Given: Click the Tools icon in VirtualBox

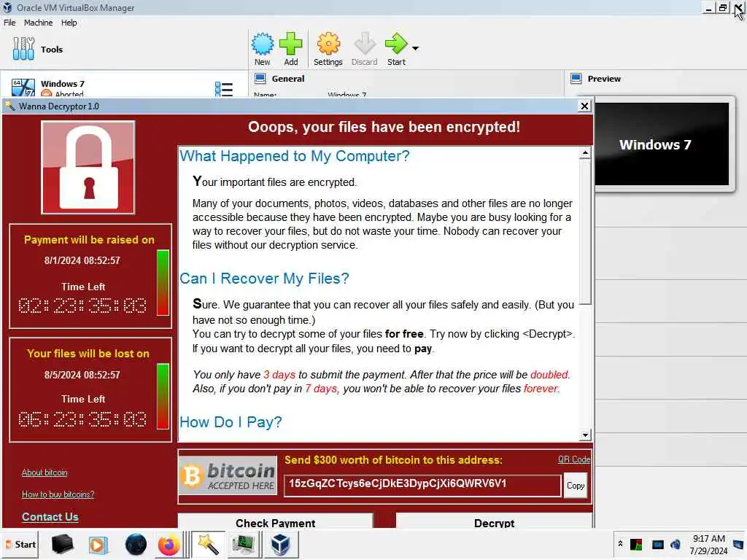Looking at the screenshot, I should click(x=23, y=49).
